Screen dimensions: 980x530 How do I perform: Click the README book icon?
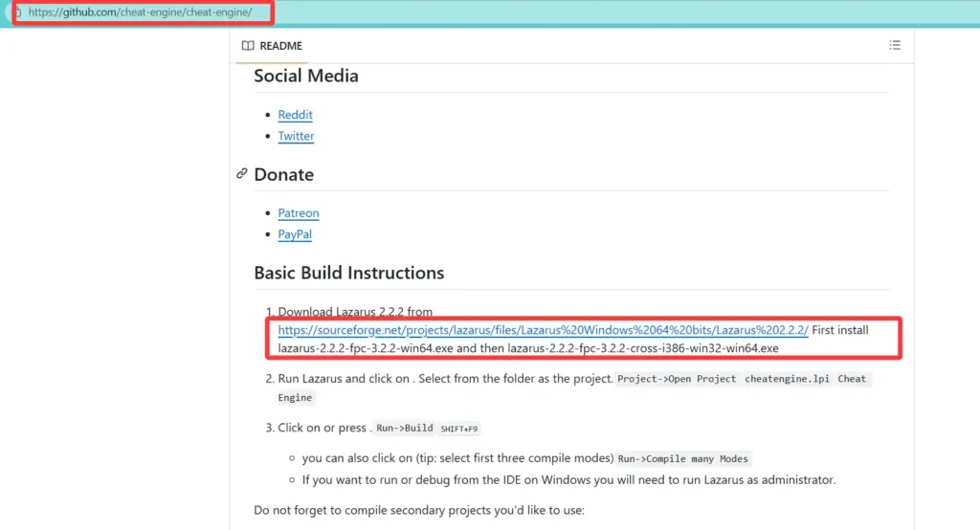pyautogui.click(x=248, y=46)
